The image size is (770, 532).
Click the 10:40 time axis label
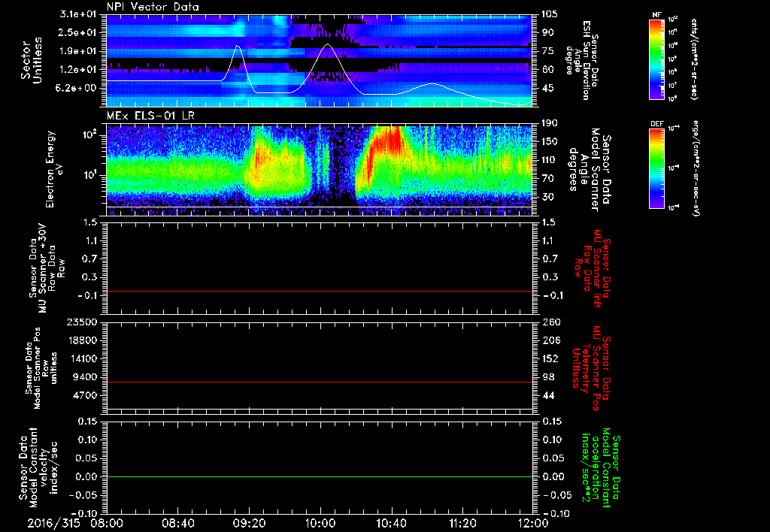coord(391,523)
